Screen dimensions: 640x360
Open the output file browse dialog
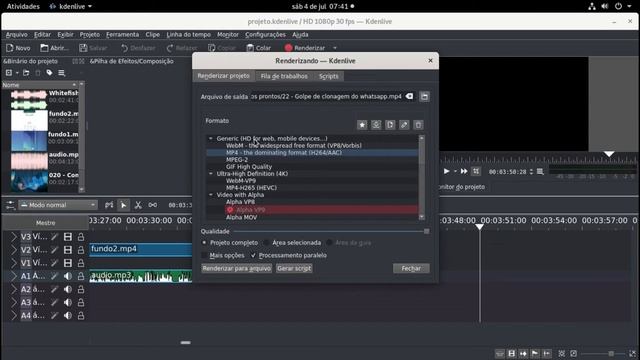[424, 96]
